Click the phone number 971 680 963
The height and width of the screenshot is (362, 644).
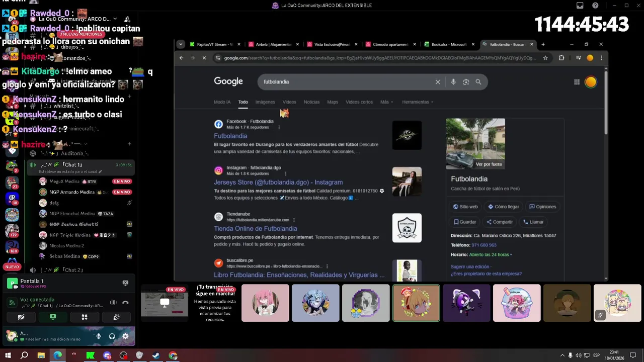pyautogui.click(x=484, y=245)
